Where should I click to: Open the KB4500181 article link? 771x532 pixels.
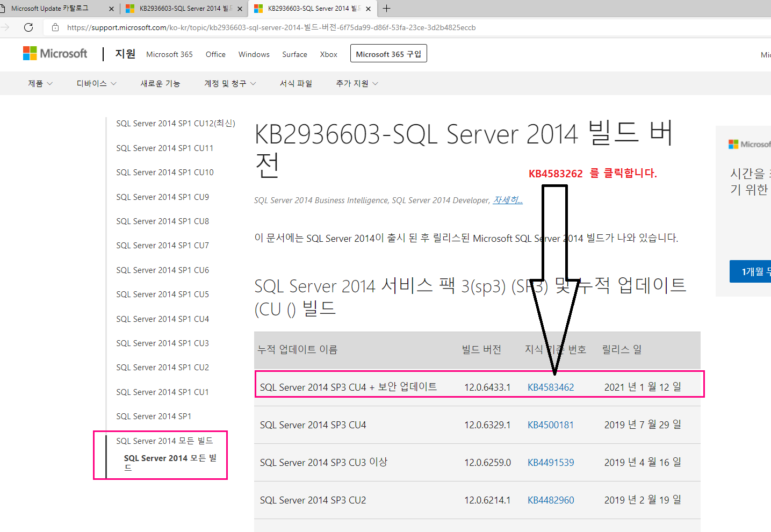click(551, 425)
